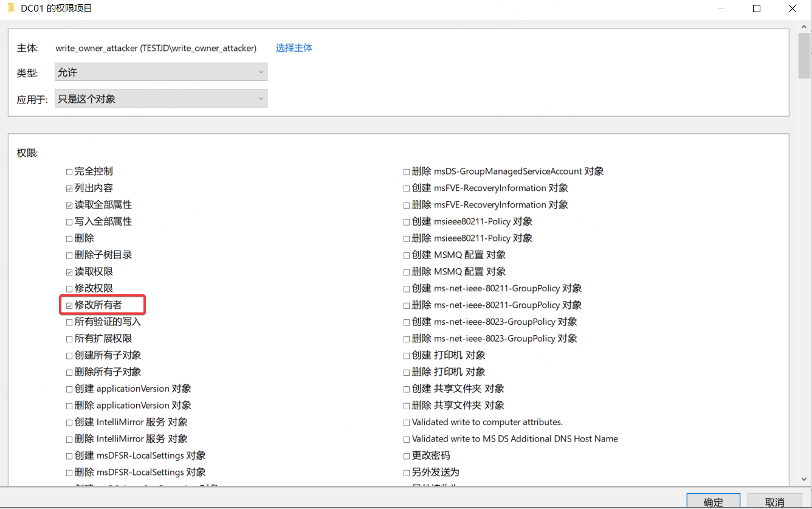Check 删除 MSMQ 配置 对象 checkbox
The image size is (812, 509).
[407, 272]
